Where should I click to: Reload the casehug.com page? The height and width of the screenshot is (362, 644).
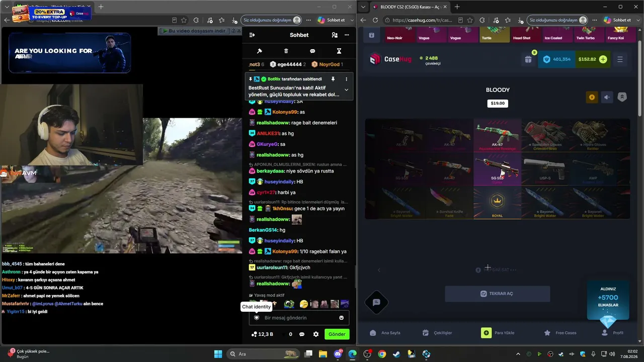pos(375,20)
